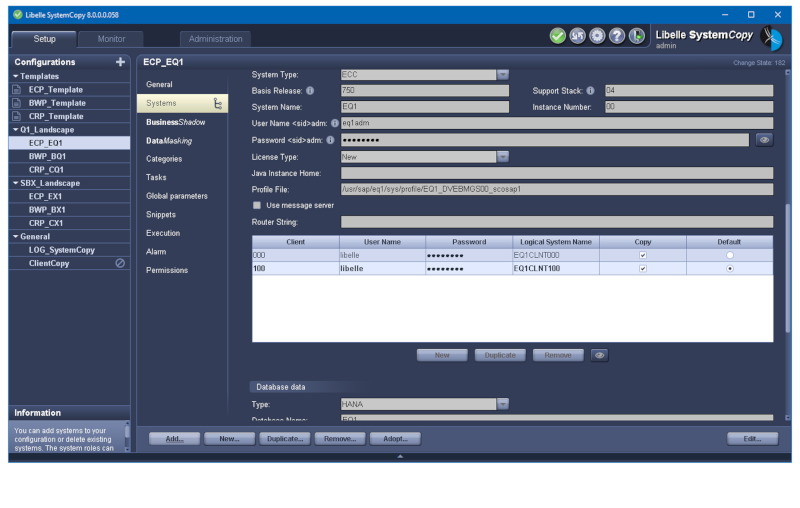Click into the Router String field
This screenshot has width=800, height=508.
coord(556,222)
